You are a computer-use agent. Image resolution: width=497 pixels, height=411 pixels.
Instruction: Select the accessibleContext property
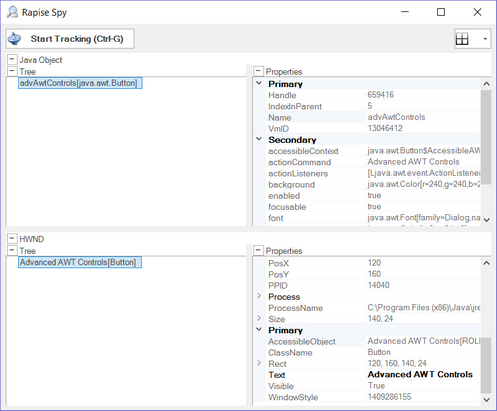(x=373, y=151)
